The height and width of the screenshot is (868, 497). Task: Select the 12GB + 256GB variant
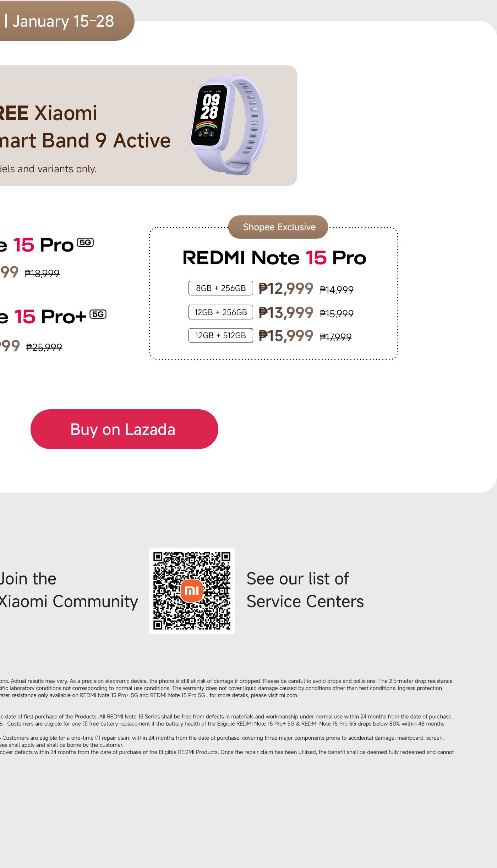[x=220, y=312]
